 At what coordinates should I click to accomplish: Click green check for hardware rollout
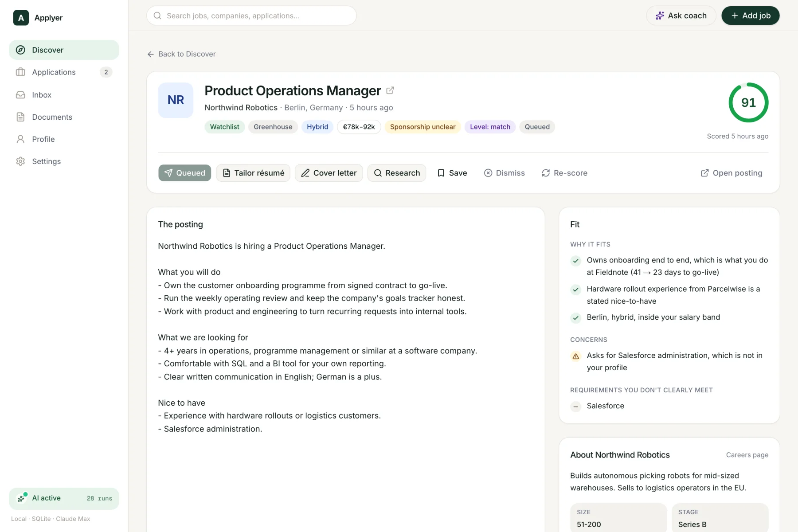pos(576,289)
